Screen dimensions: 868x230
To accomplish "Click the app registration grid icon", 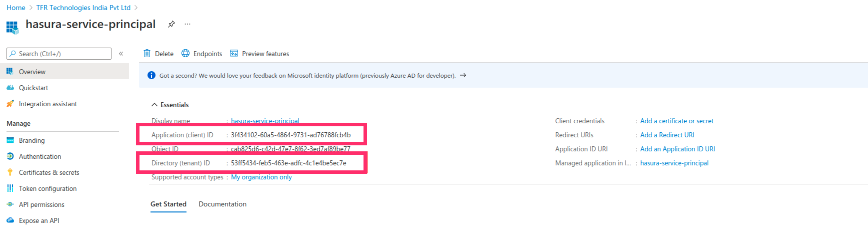I will tap(12, 27).
